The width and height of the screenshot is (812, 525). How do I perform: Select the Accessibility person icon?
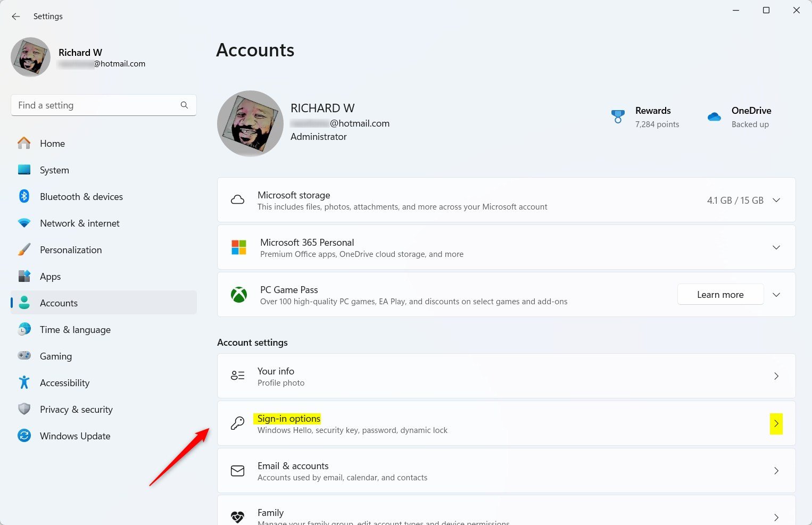click(x=24, y=382)
